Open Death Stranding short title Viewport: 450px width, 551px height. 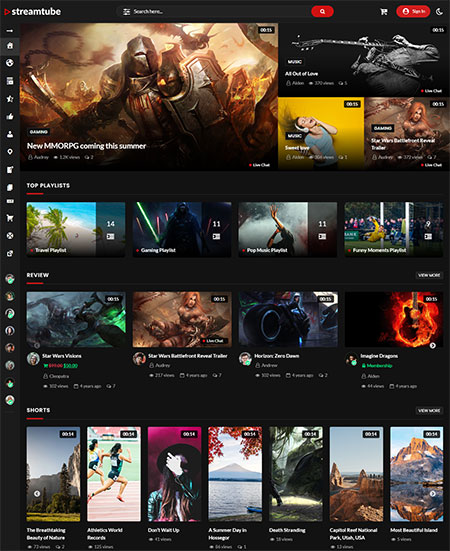287,530
